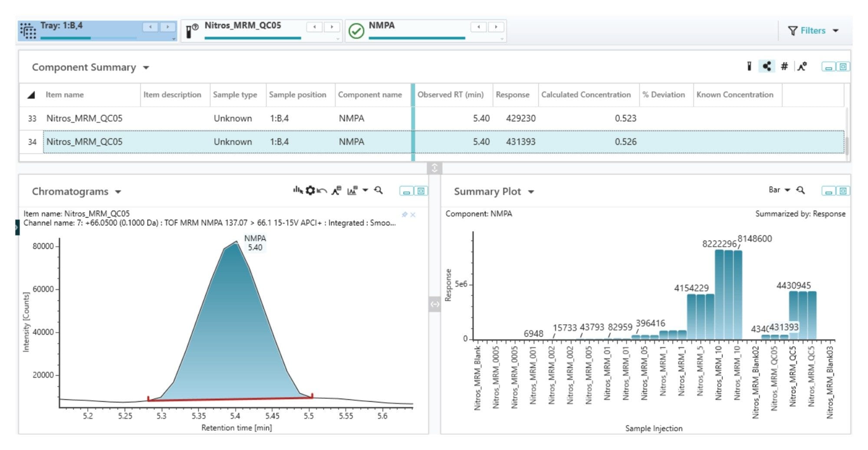Click calculated concentration 0.526
The image size is (868, 450).
625,142
